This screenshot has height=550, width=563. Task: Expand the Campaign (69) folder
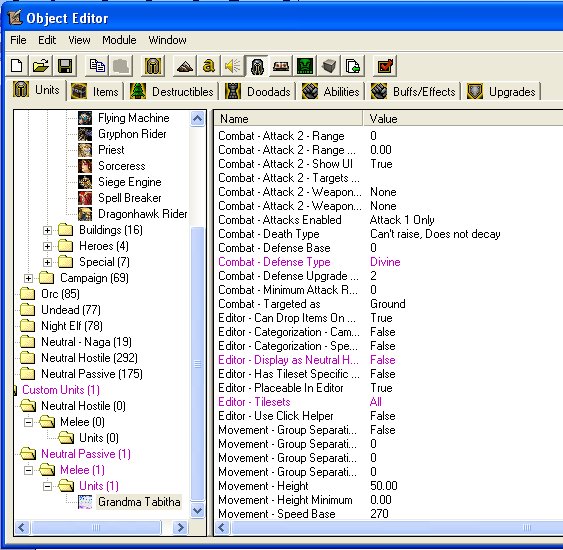click(x=28, y=278)
